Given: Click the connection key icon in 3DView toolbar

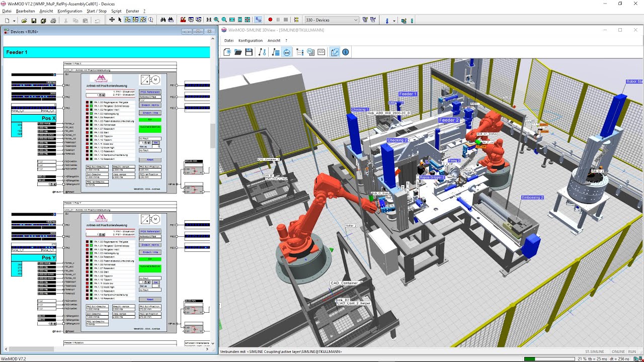Looking at the screenshot, I should click(262, 52).
